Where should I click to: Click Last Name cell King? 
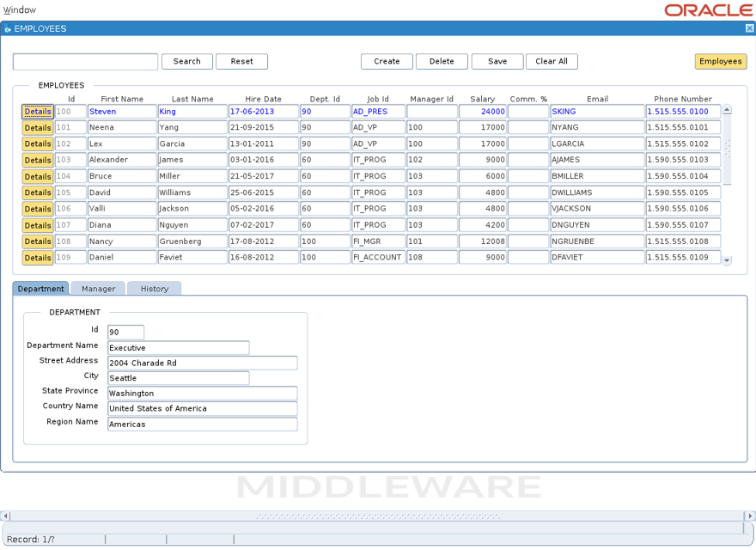(192, 112)
